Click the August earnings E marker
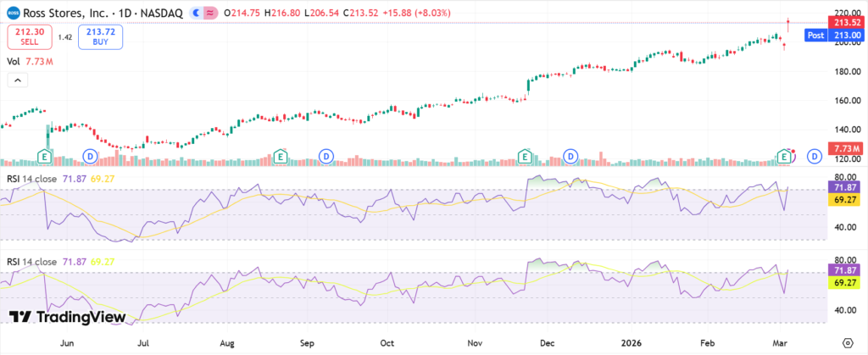The image size is (868, 355). [x=280, y=156]
